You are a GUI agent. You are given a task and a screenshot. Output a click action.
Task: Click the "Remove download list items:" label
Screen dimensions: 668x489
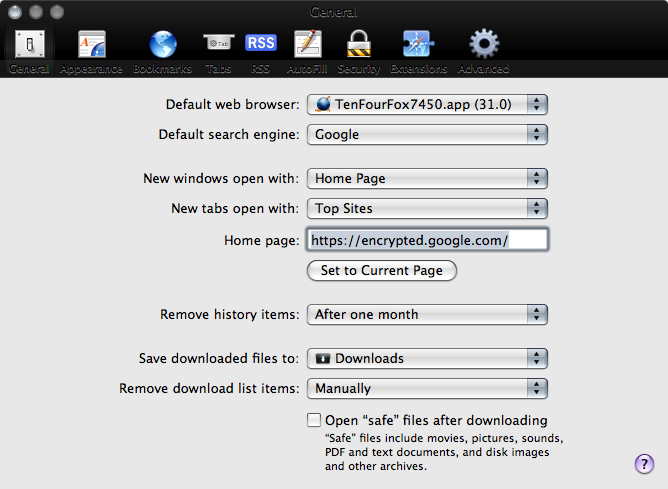(209, 388)
